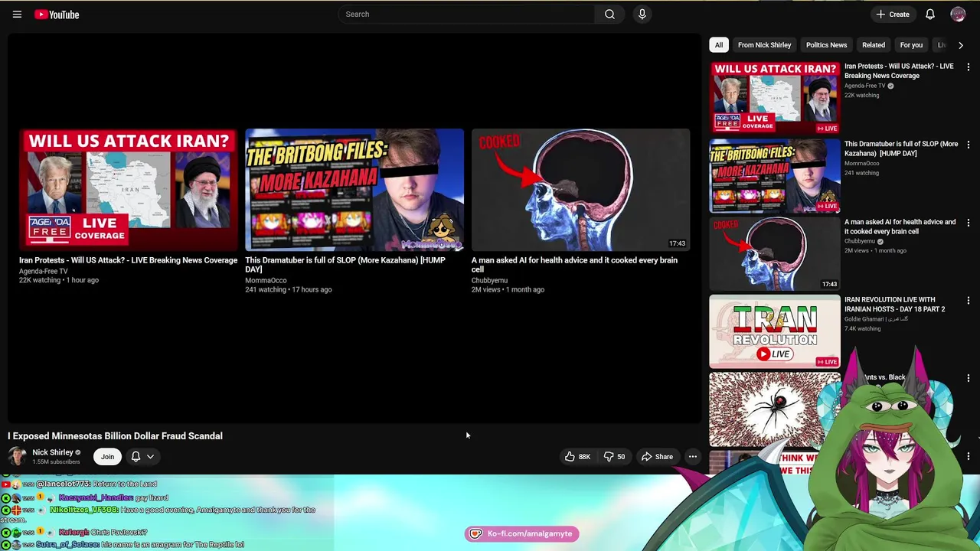
Task: Share the video
Action: click(x=657, y=457)
